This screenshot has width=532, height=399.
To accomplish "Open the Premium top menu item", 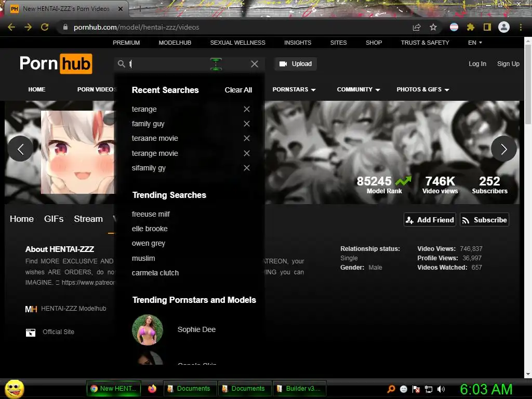I will 126,43.
